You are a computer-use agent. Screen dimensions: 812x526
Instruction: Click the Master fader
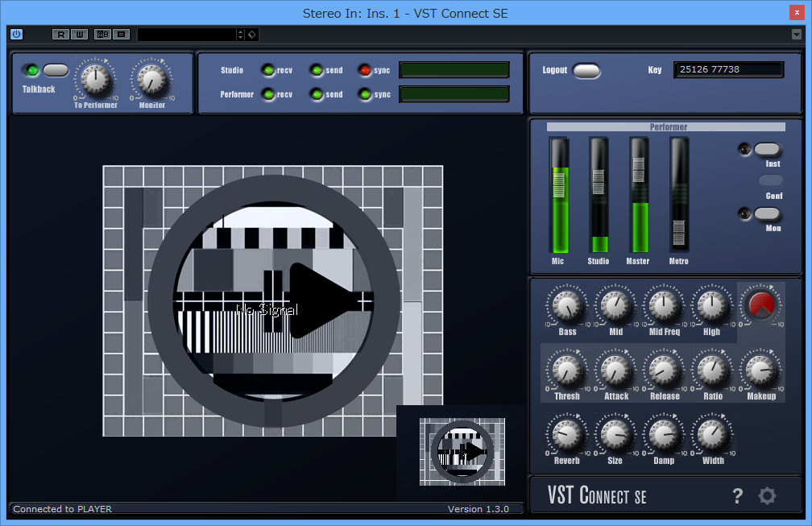[x=639, y=169]
